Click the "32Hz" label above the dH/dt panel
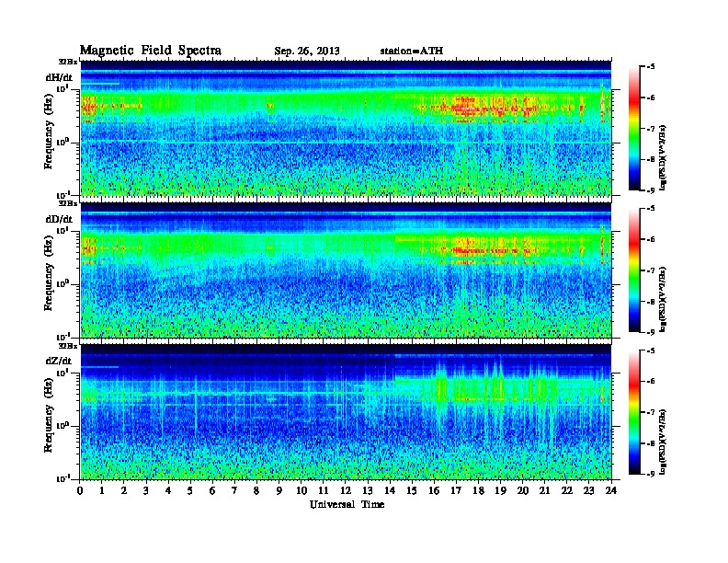Viewport: 728px width, 563px height. [x=68, y=62]
